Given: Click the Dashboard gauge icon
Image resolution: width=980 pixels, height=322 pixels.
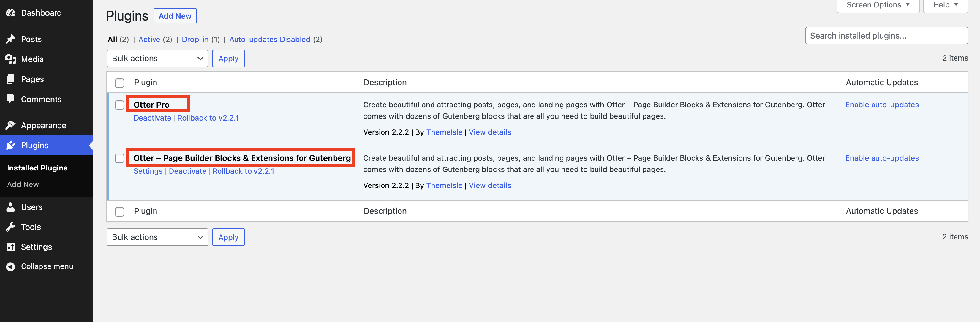Looking at the screenshot, I should pyautogui.click(x=11, y=13).
